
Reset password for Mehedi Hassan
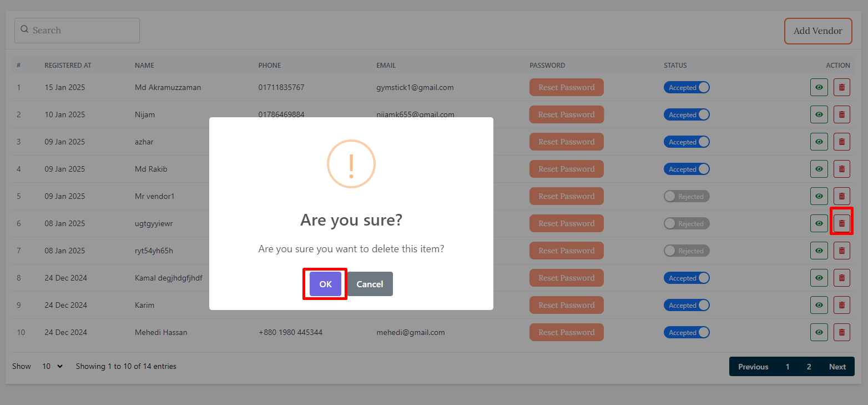point(566,332)
